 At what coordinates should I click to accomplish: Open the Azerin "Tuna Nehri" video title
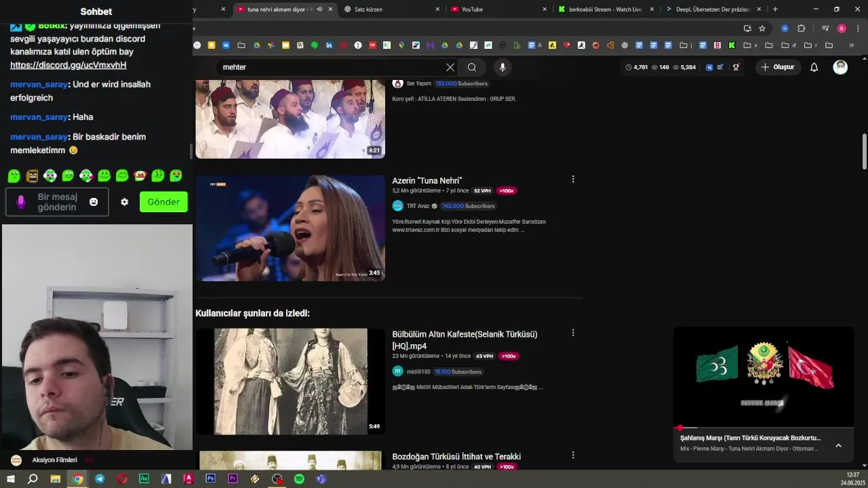427,180
